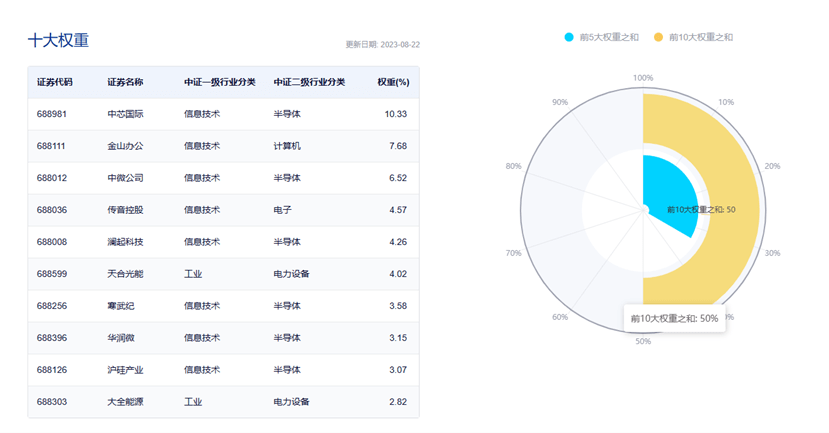
Task: Click the 中证二级行业分类 column header
Action: (x=307, y=82)
